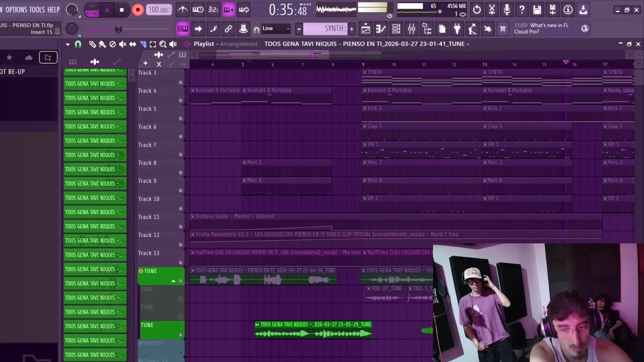Open the pattern selector arrow before SYNTH
Screen dimensions: 644x362
[x=298, y=29]
